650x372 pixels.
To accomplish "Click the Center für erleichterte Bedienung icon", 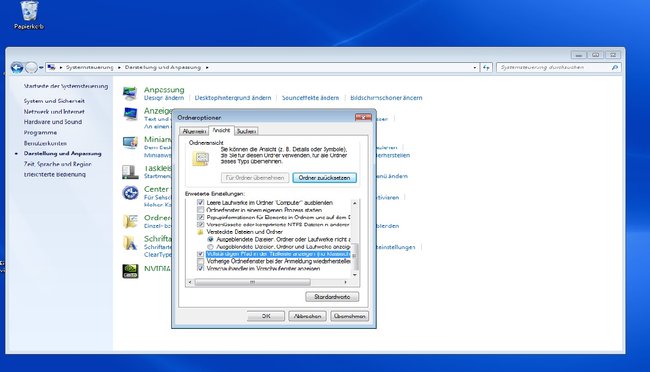I will pyautogui.click(x=130, y=193).
